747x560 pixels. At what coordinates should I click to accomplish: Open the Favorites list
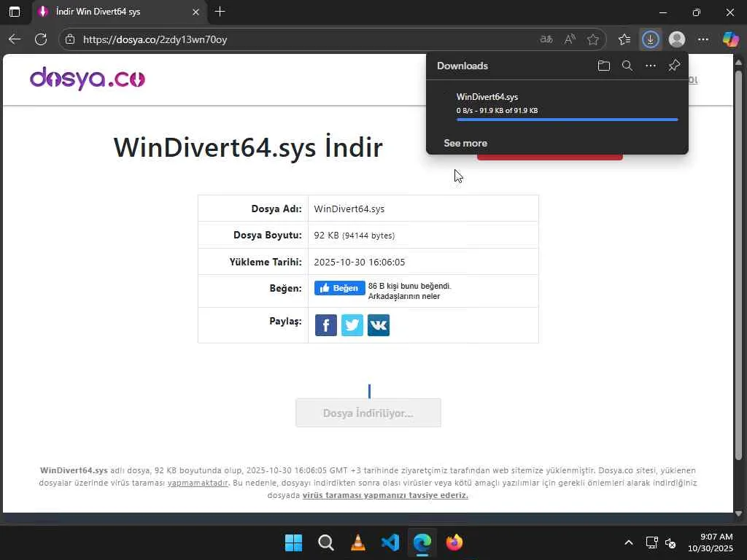[624, 39]
